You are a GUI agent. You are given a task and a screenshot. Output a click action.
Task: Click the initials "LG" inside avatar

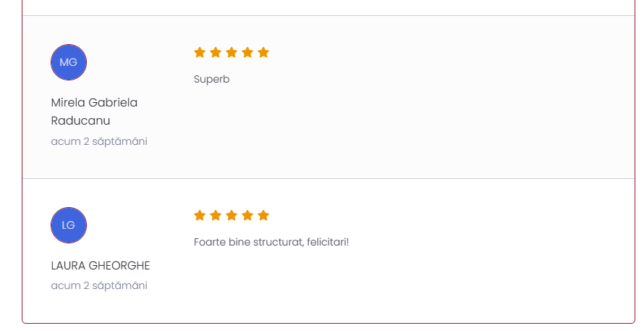point(69,225)
